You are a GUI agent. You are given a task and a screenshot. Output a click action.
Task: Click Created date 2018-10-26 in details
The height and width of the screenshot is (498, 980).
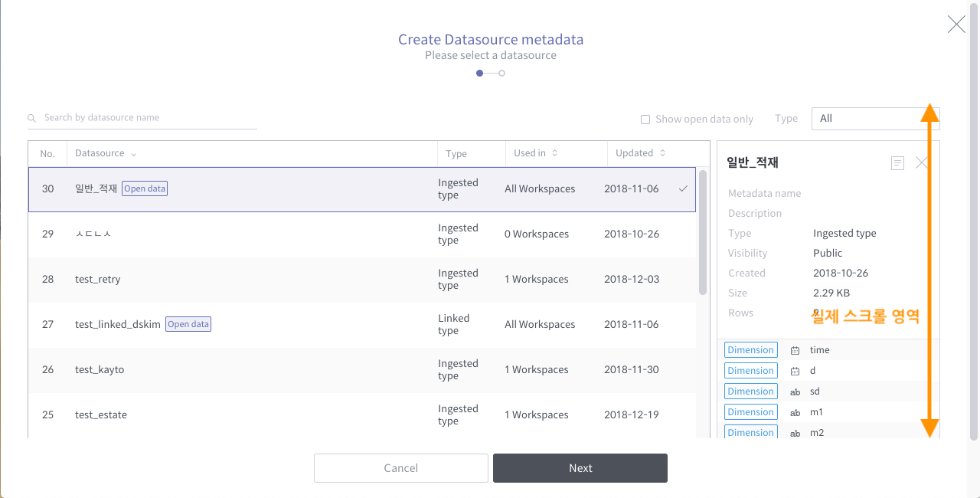pos(841,274)
